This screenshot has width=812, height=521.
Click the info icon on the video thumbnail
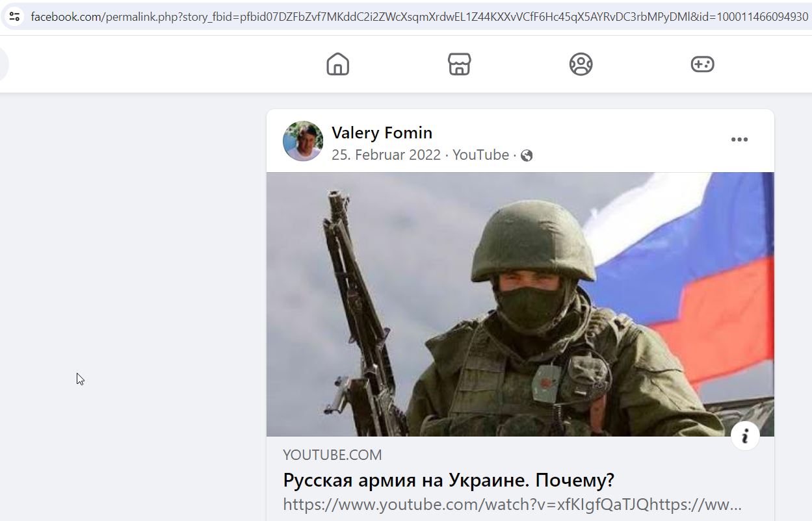(745, 435)
